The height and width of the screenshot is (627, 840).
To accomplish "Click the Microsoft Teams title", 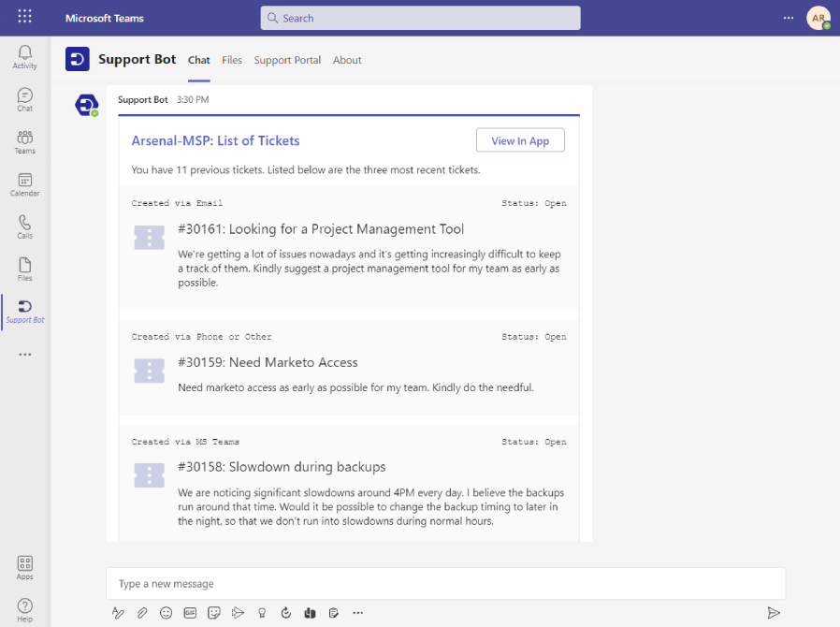I will (105, 18).
